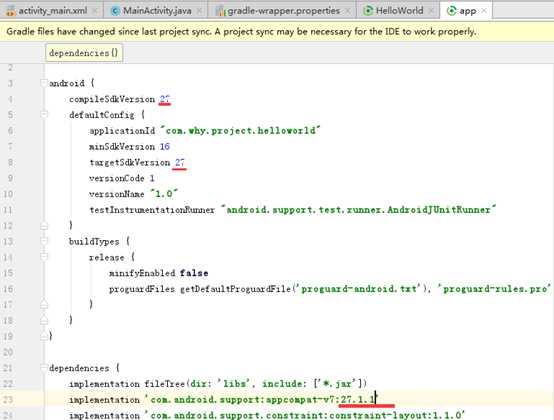Viewport: 554px width, 420px height.
Task: Click the versionCode value 1
Action: (x=152, y=178)
